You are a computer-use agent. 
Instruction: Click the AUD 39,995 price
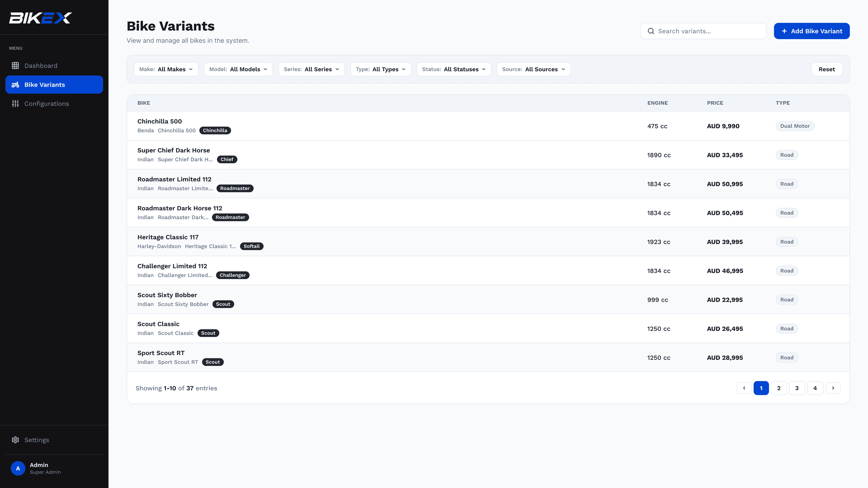tap(725, 242)
